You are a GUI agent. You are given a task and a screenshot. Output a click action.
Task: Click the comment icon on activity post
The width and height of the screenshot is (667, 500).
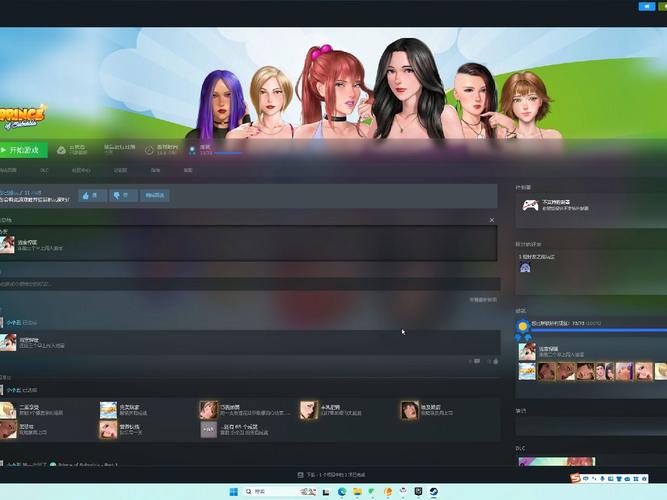(478, 361)
